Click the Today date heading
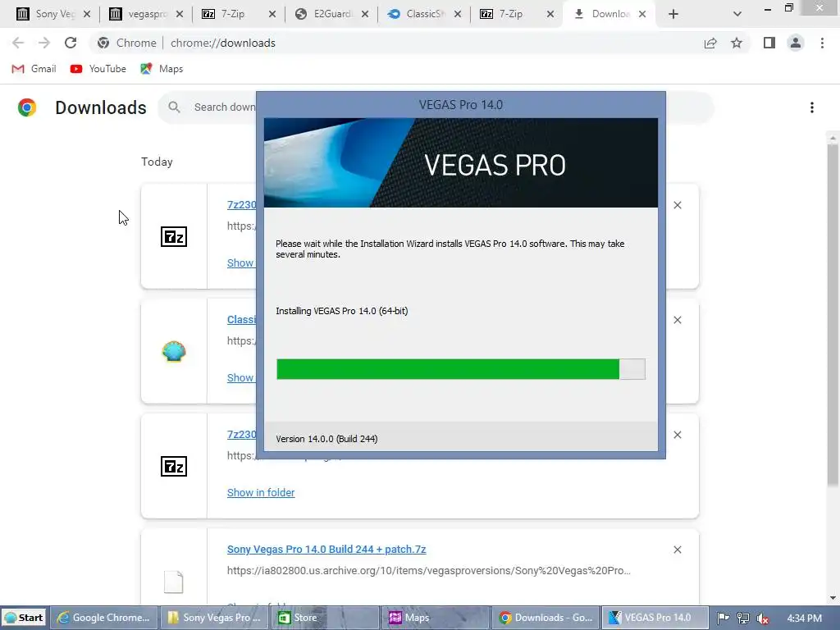This screenshot has height=630, width=840. tap(157, 162)
